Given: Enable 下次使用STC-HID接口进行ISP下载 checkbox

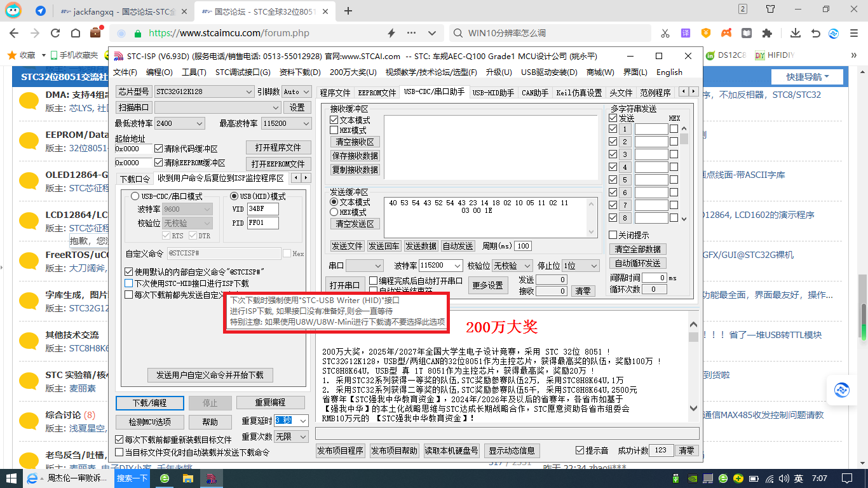Looking at the screenshot, I should [x=129, y=283].
